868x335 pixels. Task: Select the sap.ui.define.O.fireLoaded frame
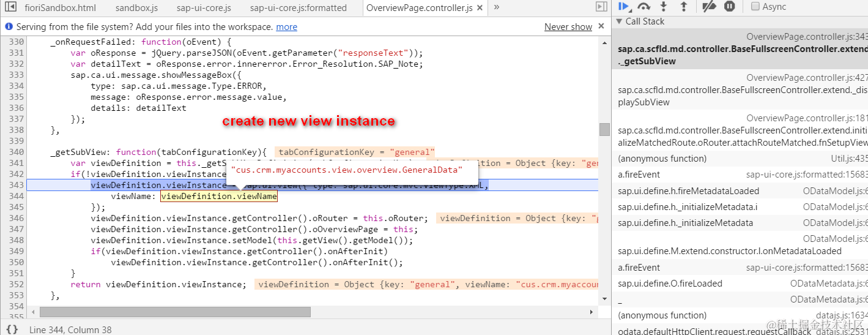pos(670,284)
